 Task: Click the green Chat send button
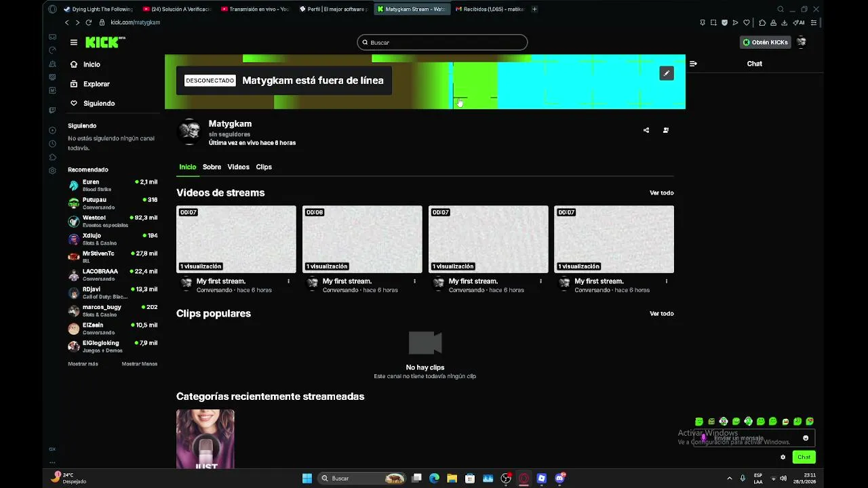[804, 457]
